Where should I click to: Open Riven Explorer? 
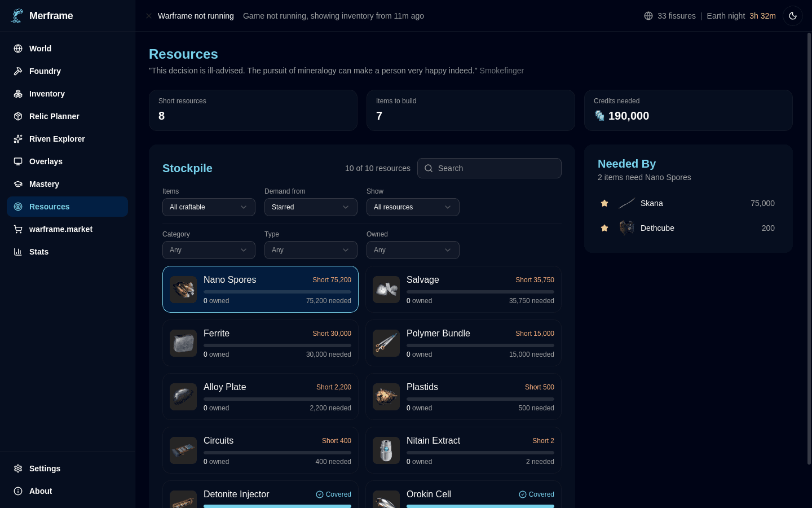pyautogui.click(x=67, y=139)
